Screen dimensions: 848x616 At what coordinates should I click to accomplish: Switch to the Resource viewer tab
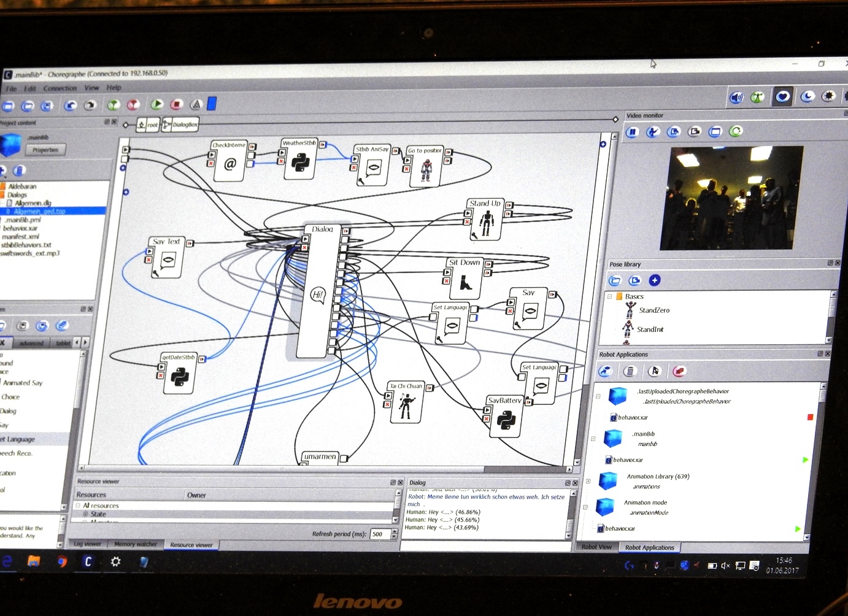(x=191, y=545)
